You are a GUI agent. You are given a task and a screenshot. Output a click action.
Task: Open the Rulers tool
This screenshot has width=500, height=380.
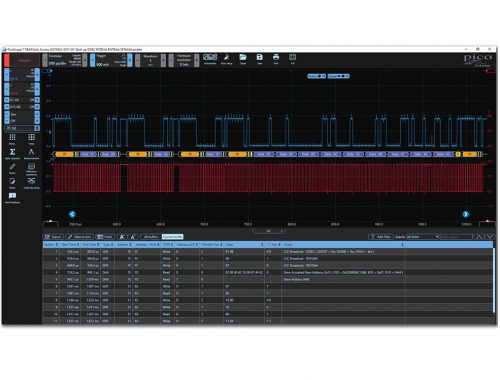point(12,168)
